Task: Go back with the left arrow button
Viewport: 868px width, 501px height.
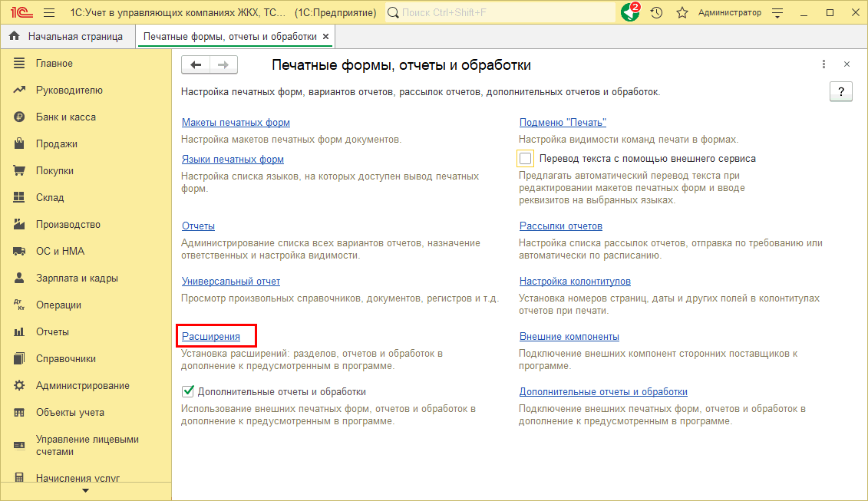Action: 196,64
